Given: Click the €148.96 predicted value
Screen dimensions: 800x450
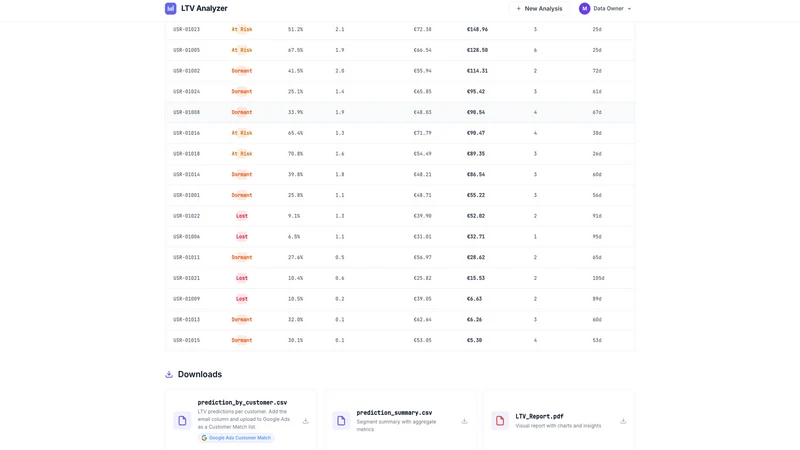Looking at the screenshot, I should click(477, 30).
